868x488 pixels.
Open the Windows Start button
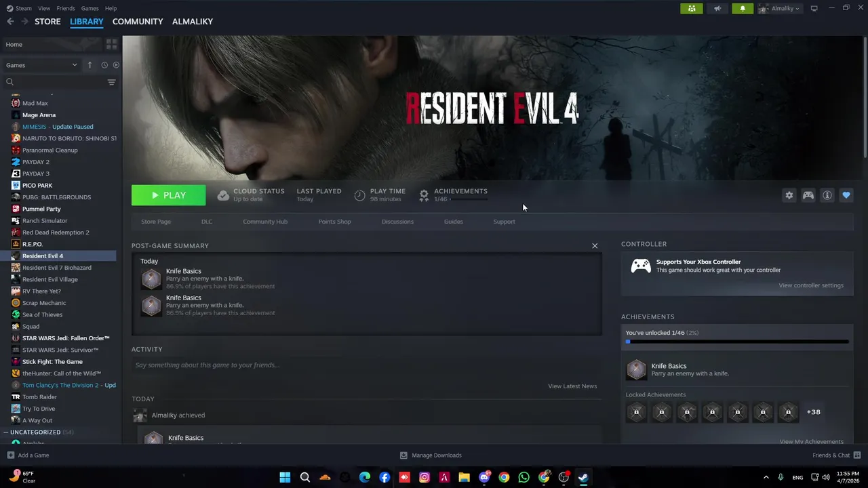point(285,477)
